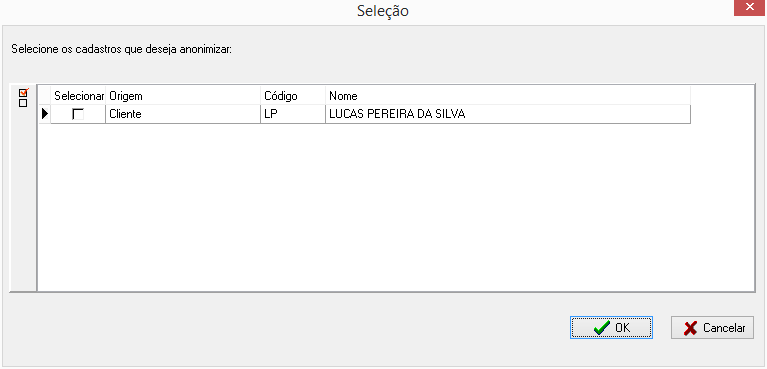Confirm selection with the OK button
This screenshot has width=767, height=369.
pyautogui.click(x=611, y=327)
